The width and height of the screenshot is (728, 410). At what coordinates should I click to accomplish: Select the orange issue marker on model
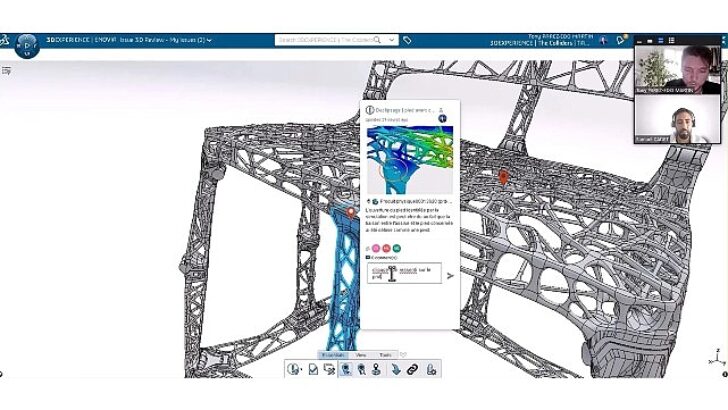tap(504, 177)
